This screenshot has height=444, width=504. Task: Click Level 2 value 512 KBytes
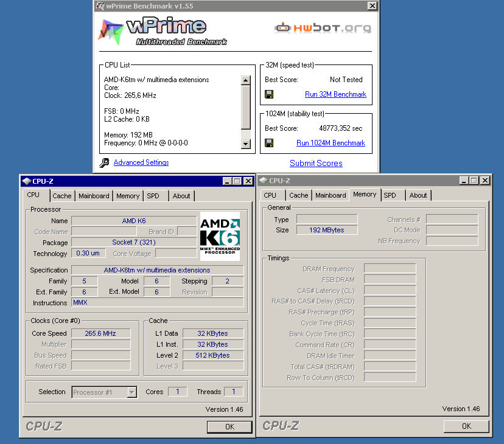tap(213, 355)
